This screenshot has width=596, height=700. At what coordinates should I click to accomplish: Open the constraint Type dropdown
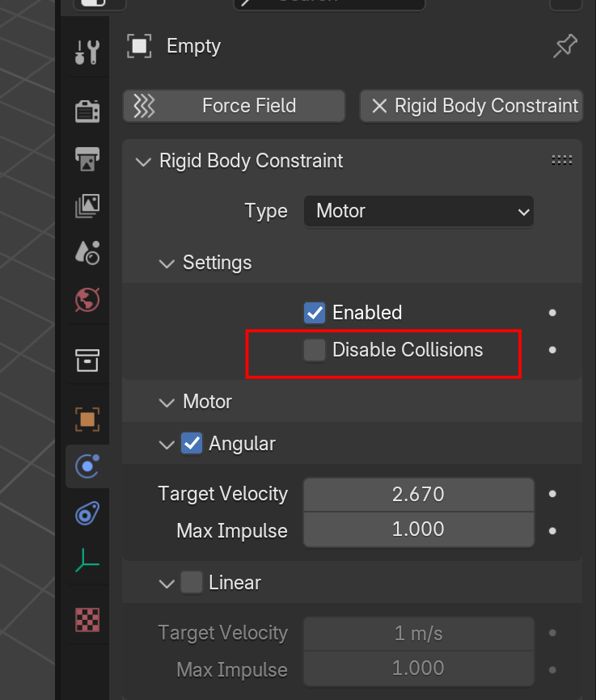[x=418, y=211]
